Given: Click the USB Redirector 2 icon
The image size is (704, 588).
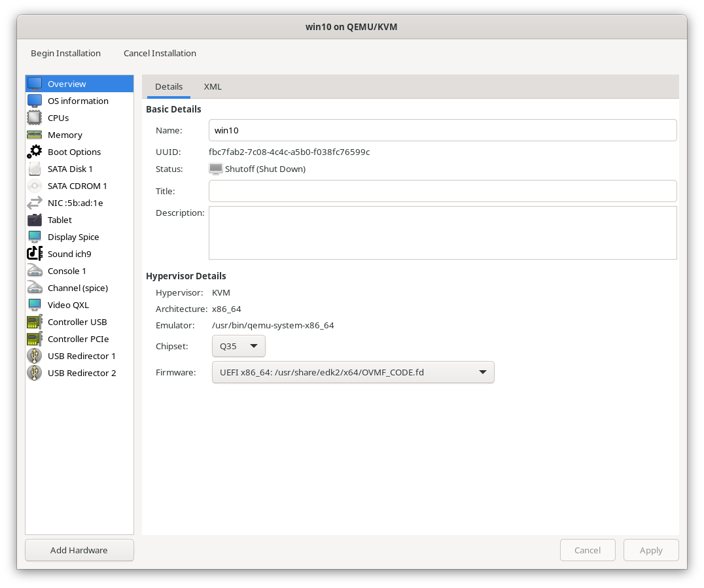Looking at the screenshot, I should (35, 373).
